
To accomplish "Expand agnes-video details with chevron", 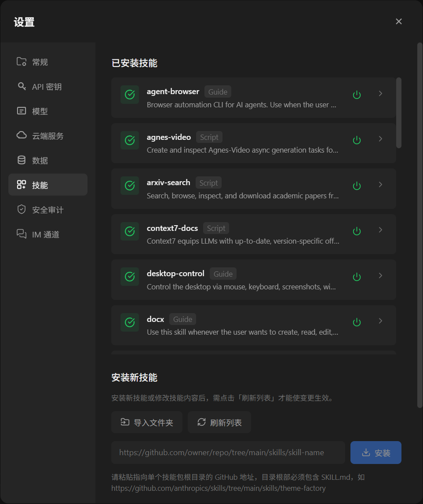I will 381,139.
